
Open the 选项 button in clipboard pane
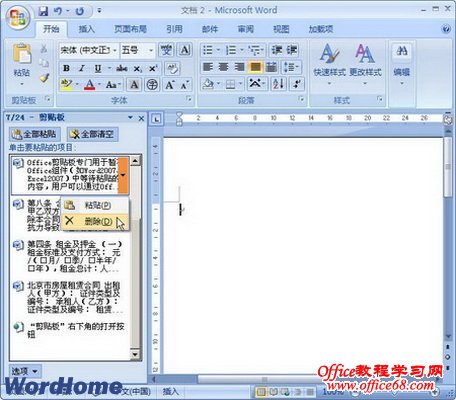coord(25,371)
